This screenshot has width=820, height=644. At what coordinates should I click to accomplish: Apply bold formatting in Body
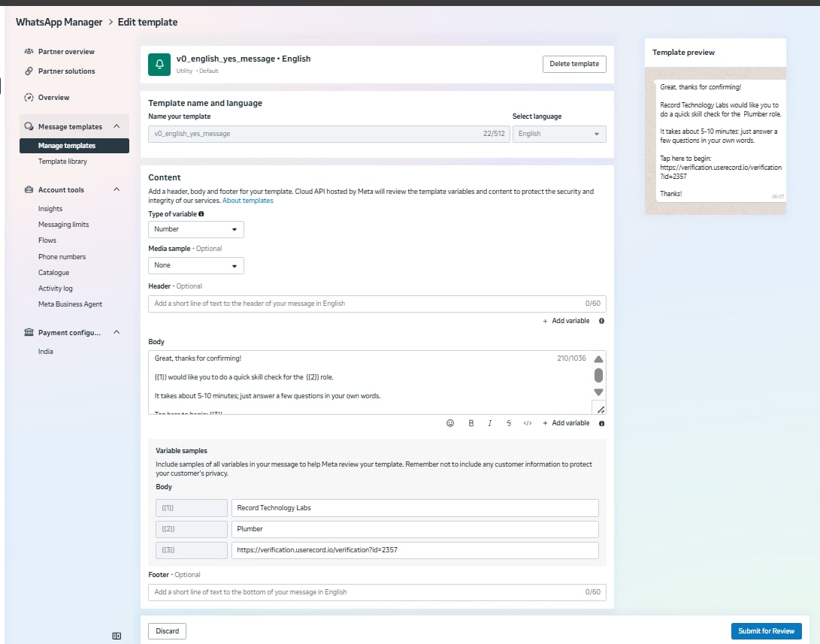pos(471,423)
